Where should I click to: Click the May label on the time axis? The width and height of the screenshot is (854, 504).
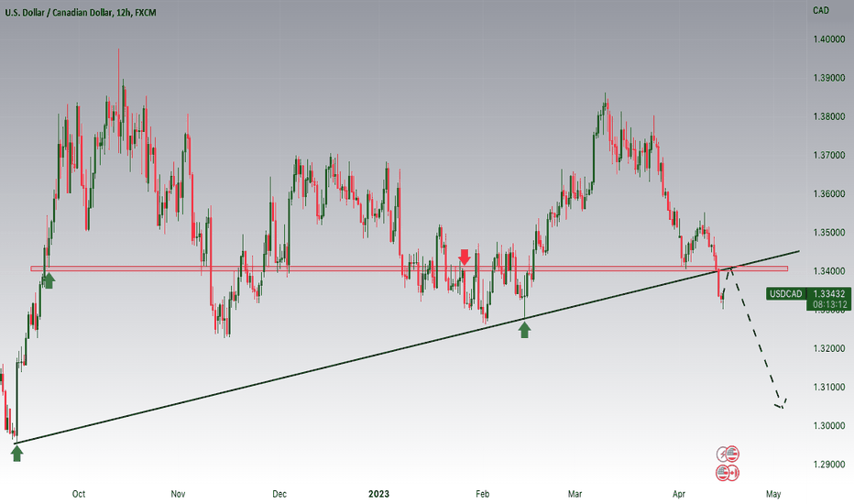(773, 494)
